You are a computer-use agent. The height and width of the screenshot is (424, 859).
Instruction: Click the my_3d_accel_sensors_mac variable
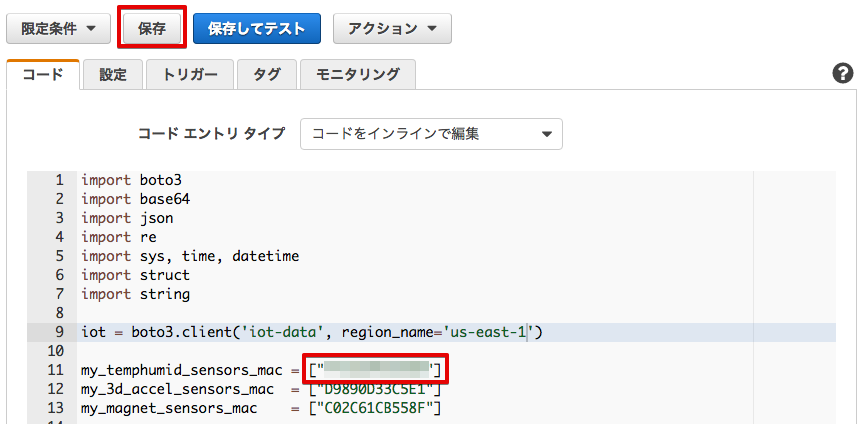point(177,390)
